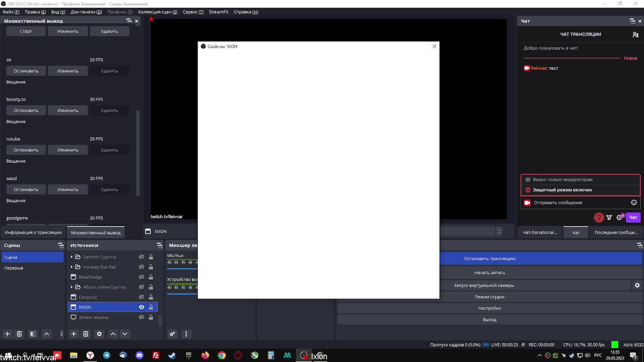
Task: Move the selected source up
Action: tap(113, 334)
